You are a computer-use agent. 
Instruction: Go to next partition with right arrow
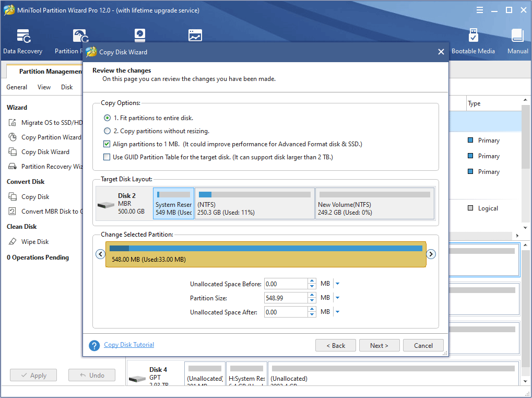tap(431, 254)
